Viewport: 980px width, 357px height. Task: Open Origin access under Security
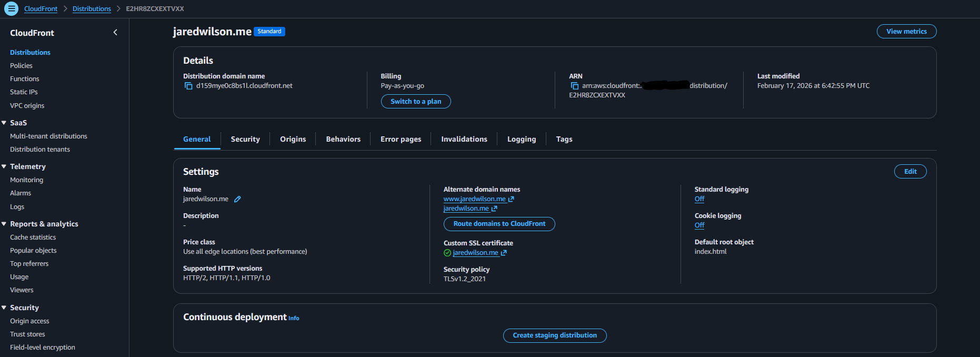(29, 321)
